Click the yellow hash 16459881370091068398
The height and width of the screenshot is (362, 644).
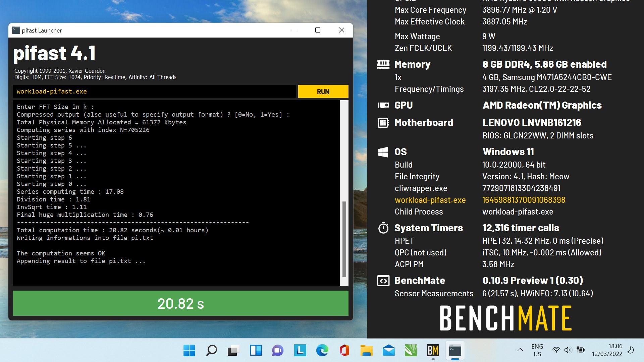[524, 200]
